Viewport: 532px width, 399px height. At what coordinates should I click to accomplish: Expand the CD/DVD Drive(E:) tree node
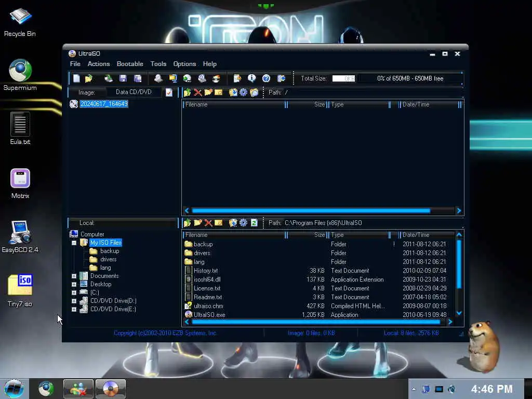(x=74, y=309)
